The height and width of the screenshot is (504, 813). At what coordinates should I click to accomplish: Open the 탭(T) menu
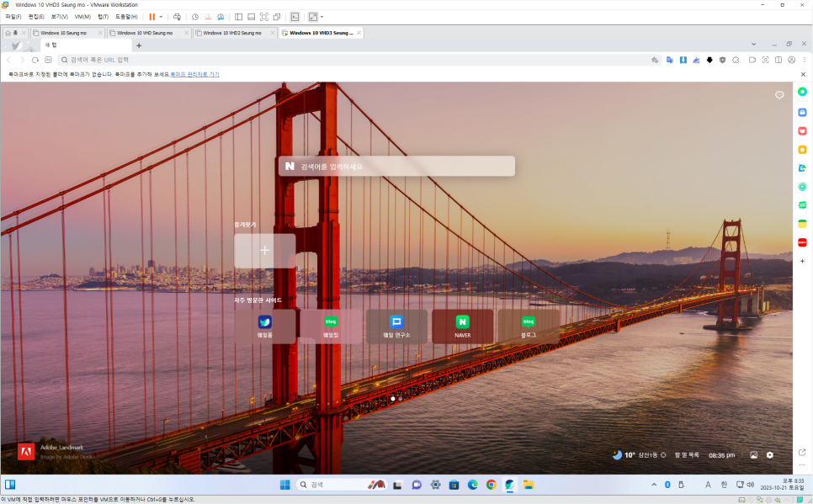coord(103,17)
